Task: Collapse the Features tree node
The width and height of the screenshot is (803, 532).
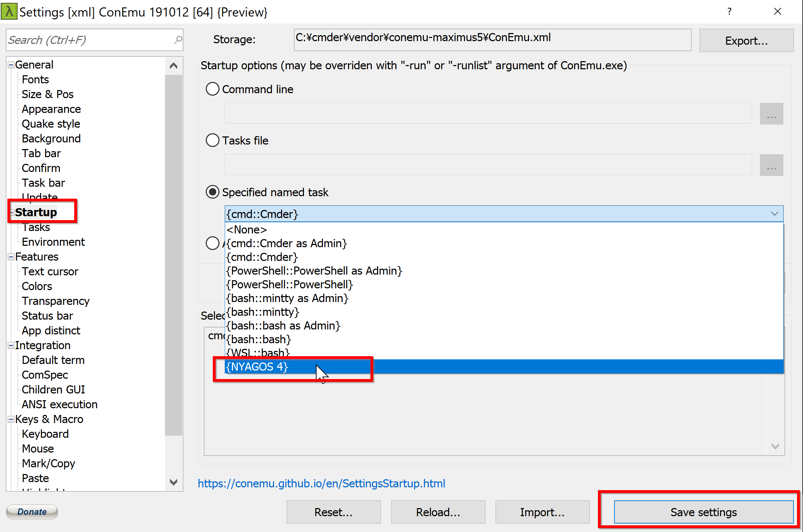Action: click(11, 257)
